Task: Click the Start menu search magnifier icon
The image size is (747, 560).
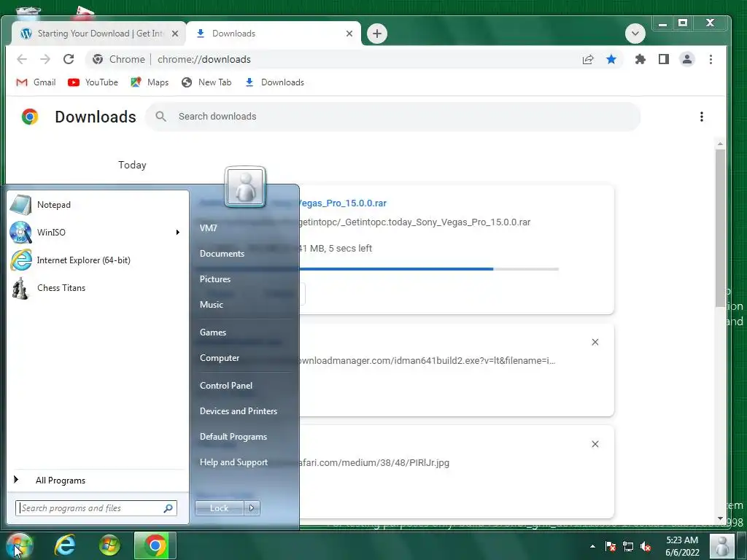Action: tap(169, 508)
